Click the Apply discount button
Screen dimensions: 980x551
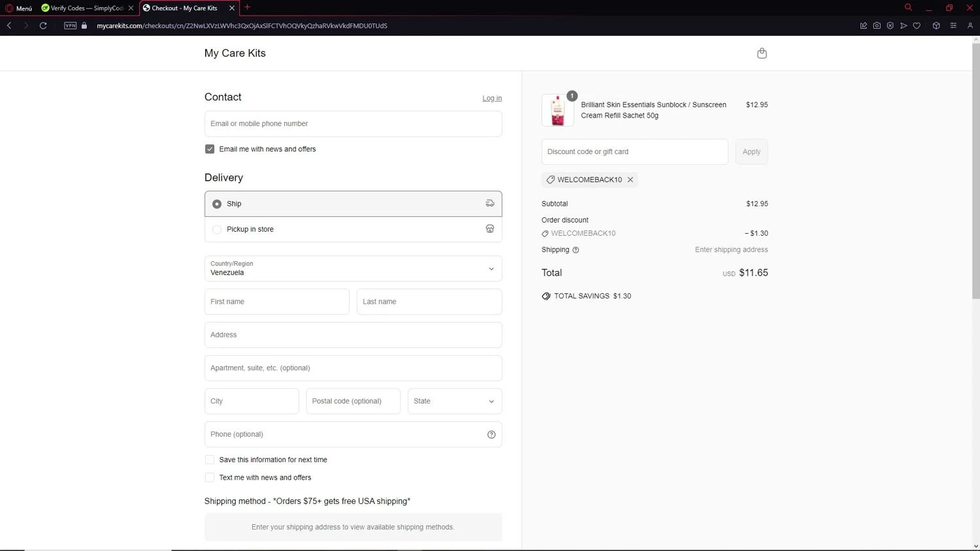(x=751, y=151)
